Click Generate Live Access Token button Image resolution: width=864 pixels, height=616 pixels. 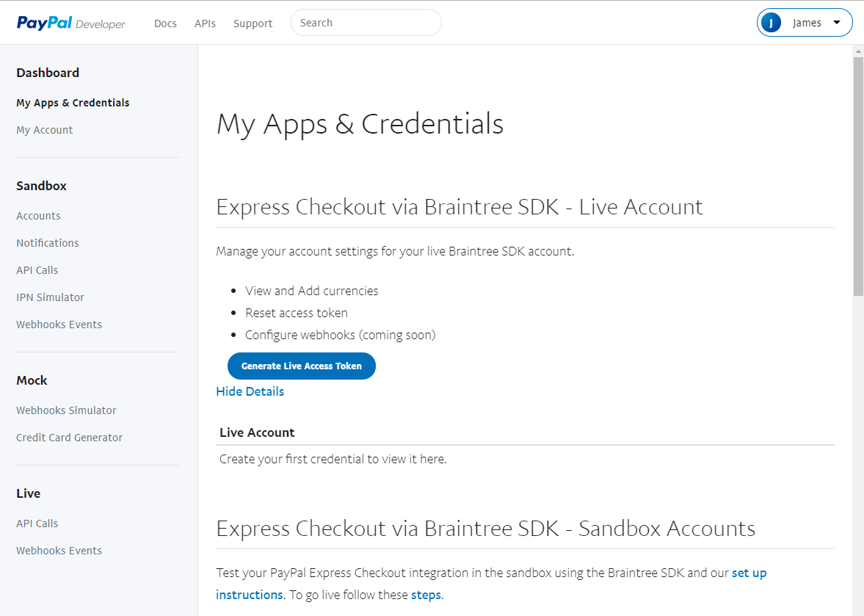301,366
